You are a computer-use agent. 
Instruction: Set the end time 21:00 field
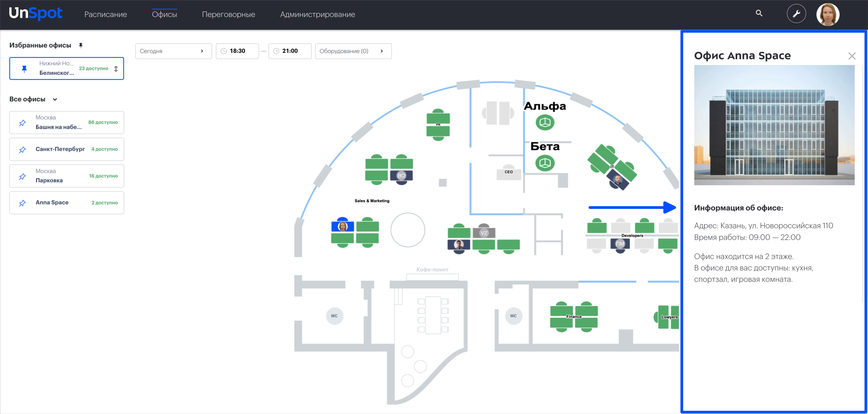point(290,51)
